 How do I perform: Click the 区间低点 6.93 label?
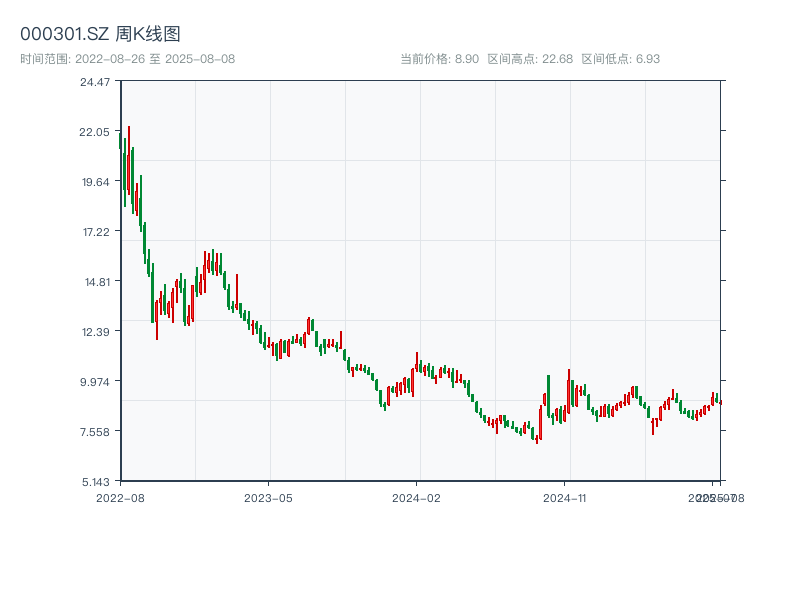(620, 59)
